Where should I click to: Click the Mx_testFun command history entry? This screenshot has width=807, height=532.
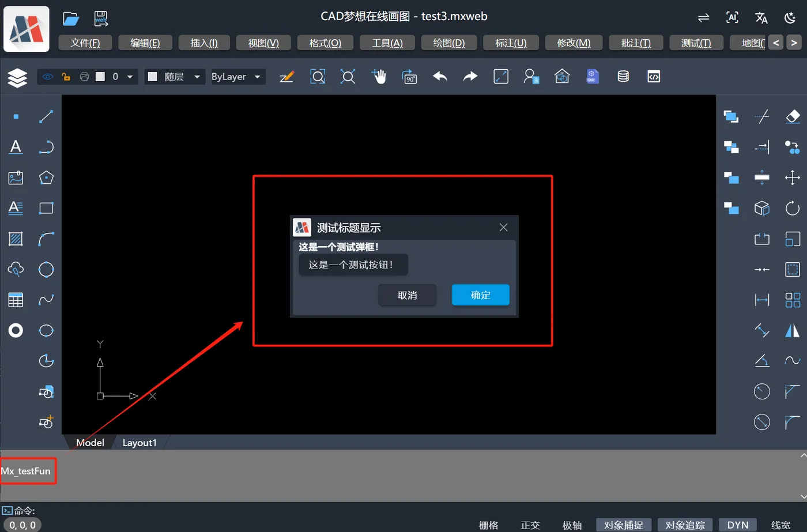click(x=26, y=471)
